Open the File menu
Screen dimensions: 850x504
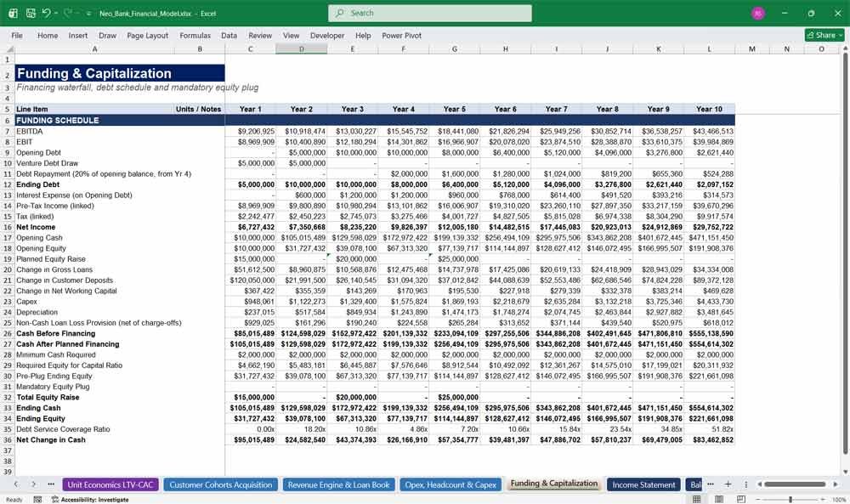point(17,35)
